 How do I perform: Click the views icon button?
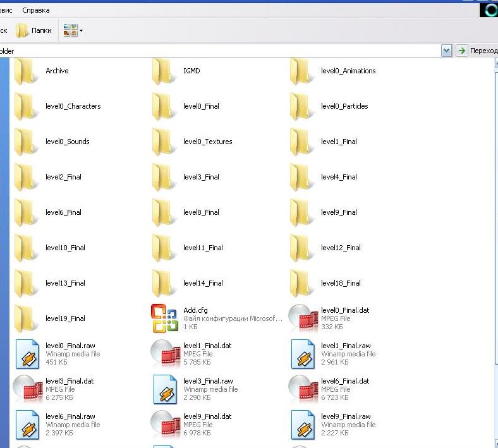click(70, 30)
